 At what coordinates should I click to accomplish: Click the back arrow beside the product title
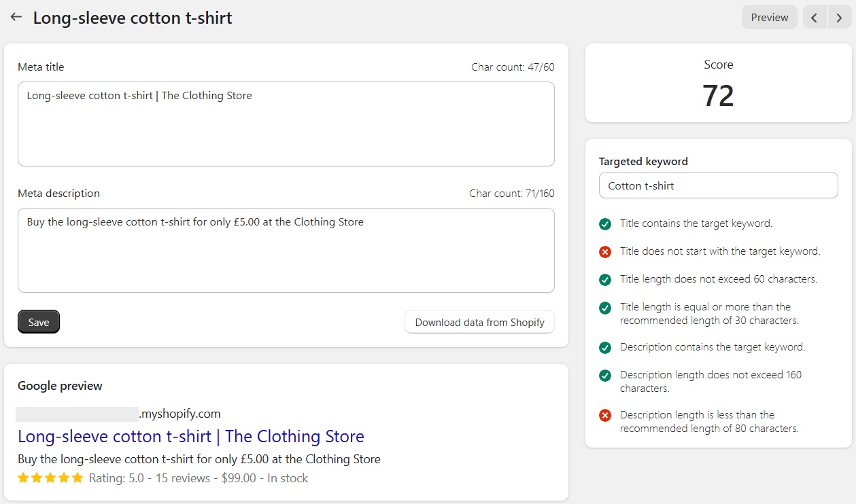coord(16,17)
